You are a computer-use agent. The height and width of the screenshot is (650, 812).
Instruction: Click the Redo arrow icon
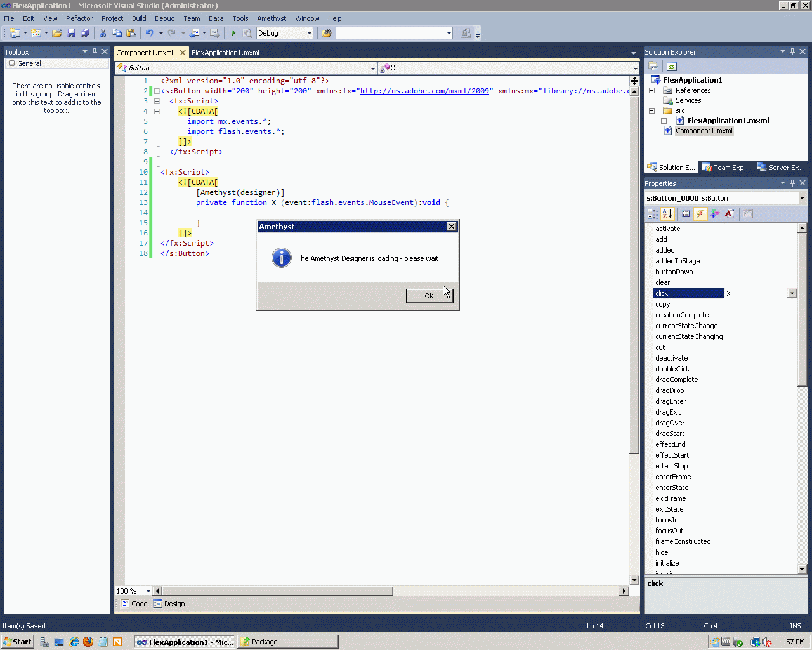tap(171, 33)
